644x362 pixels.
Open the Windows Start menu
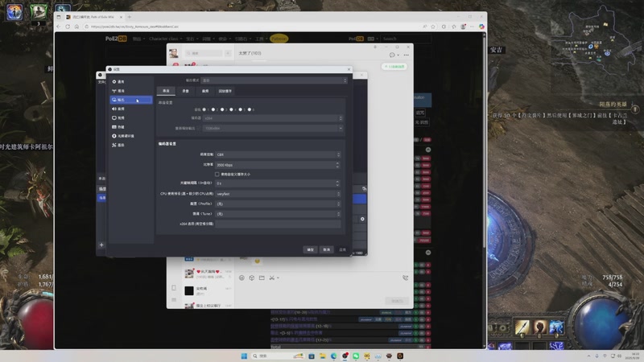244,356
